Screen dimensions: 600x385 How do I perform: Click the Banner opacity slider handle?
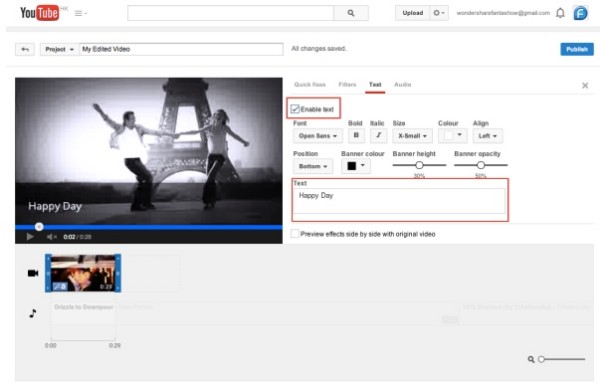(x=481, y=165)
